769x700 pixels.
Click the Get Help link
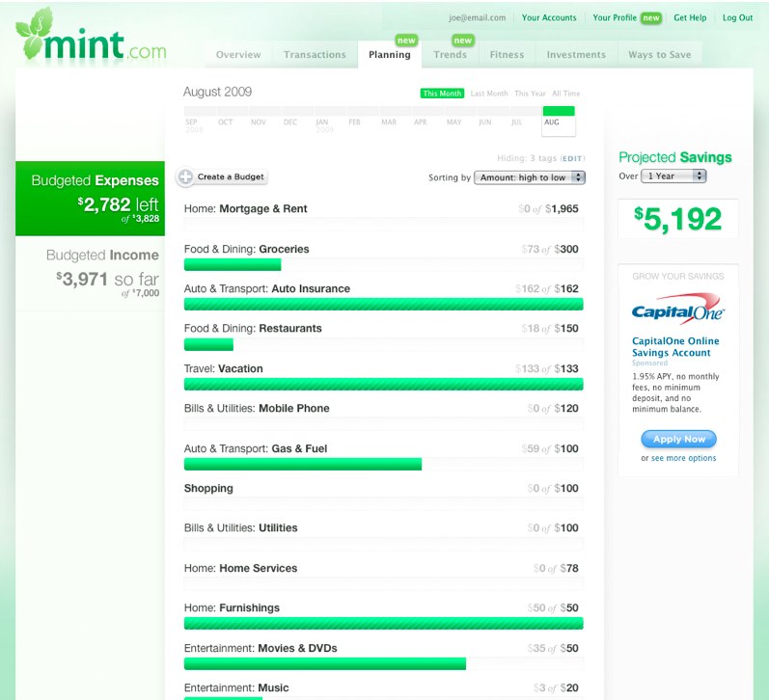tap(690, 17)
